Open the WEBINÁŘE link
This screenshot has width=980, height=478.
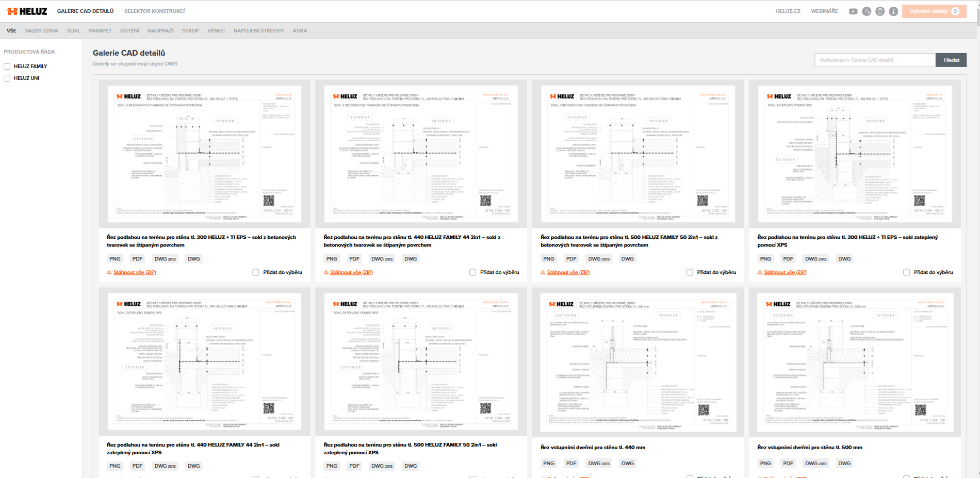(x=824, y=11)
